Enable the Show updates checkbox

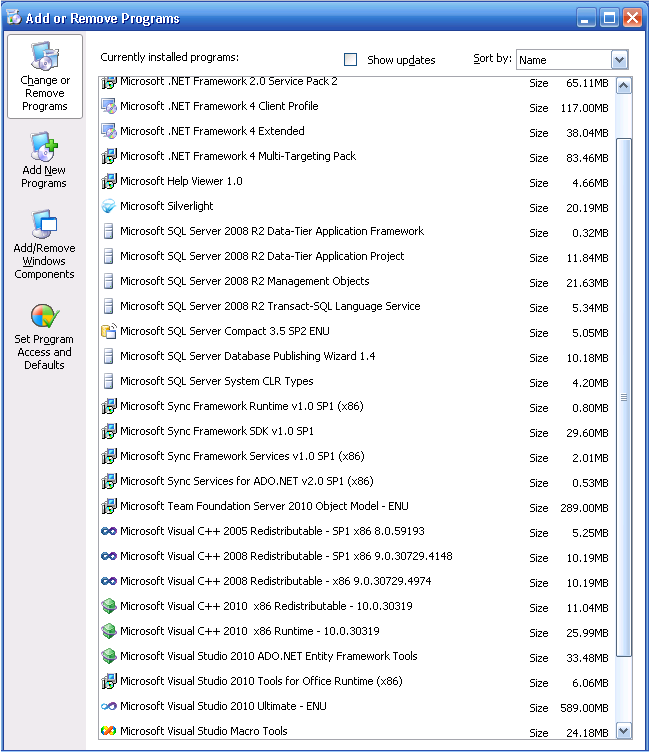[351, 60]
